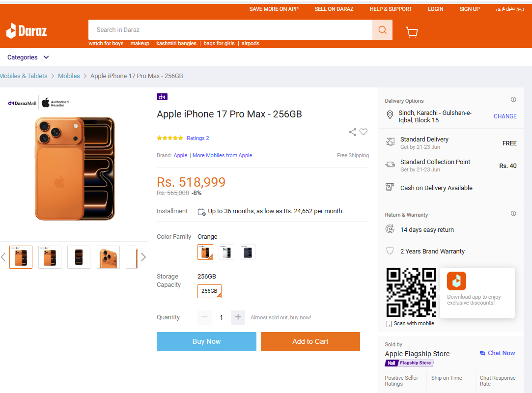Click the Search in Daraz field
This screenshot has width=532, height=393.
pyautogui.click(x=230, y=30)
